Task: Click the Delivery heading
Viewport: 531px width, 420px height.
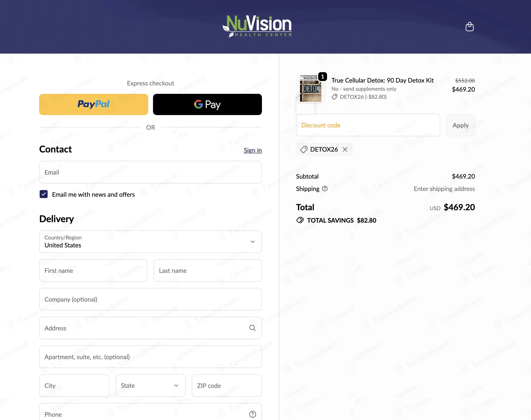Action: [x=57, y=219]
